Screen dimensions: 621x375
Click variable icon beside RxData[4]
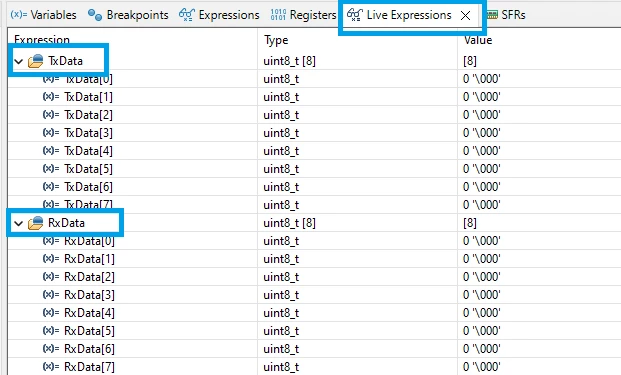(x=51, y=312)
